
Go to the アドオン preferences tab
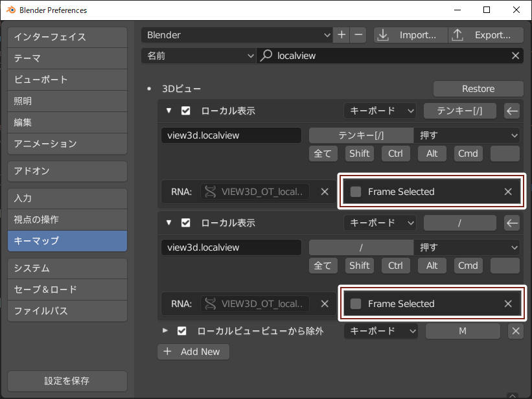tap(67, 171)
